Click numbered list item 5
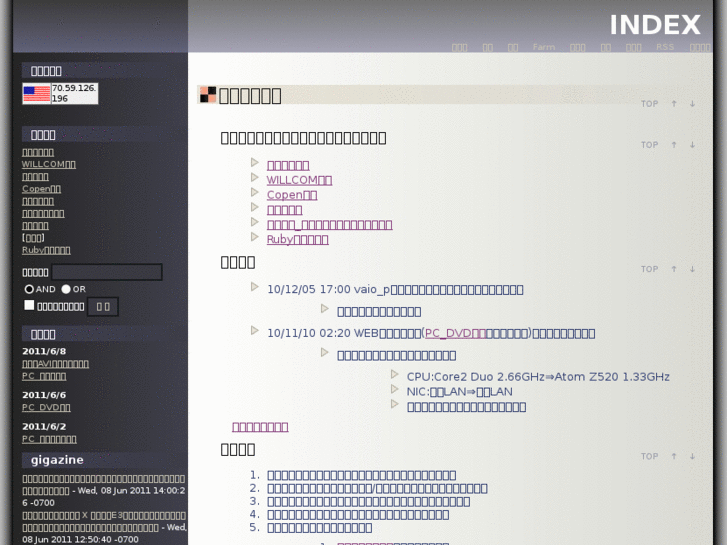Screen dimensions: 727x545 click(319, 527)
